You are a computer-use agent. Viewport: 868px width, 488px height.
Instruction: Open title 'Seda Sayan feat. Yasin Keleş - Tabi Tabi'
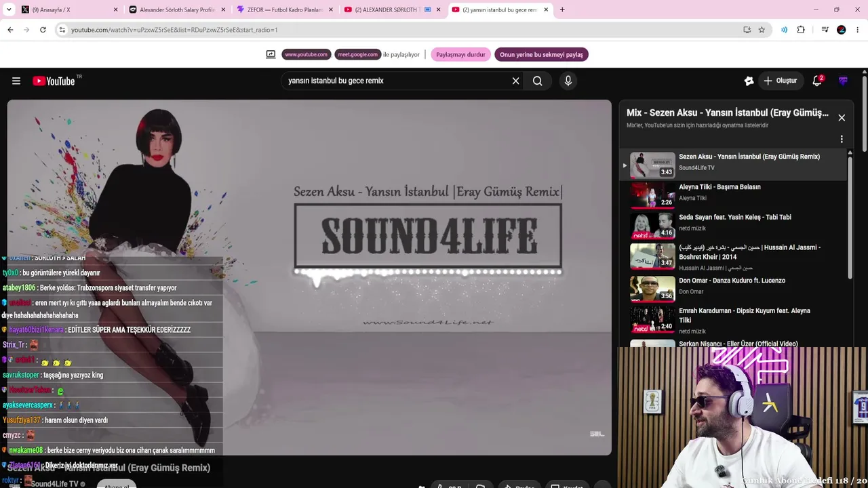(x=735, y=218)
